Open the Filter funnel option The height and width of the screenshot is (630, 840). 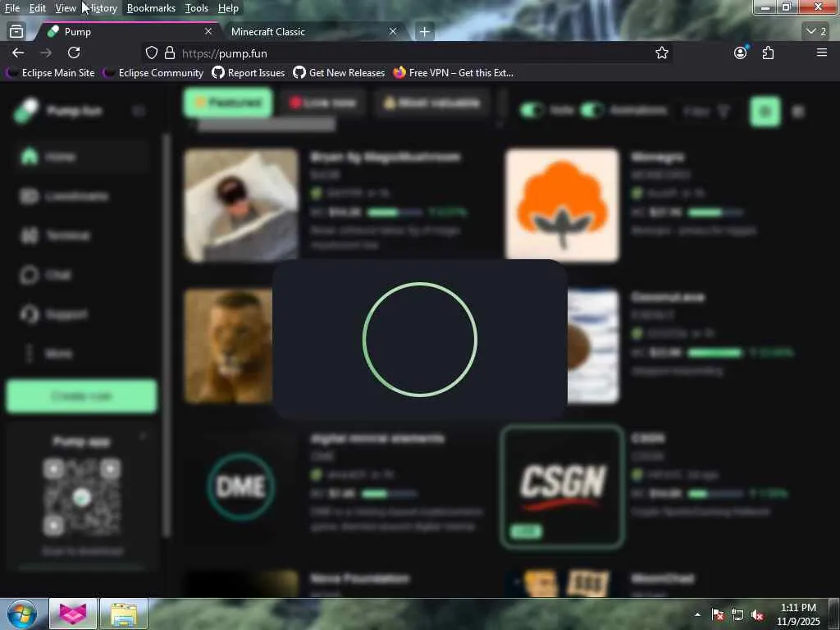(706, 112)
